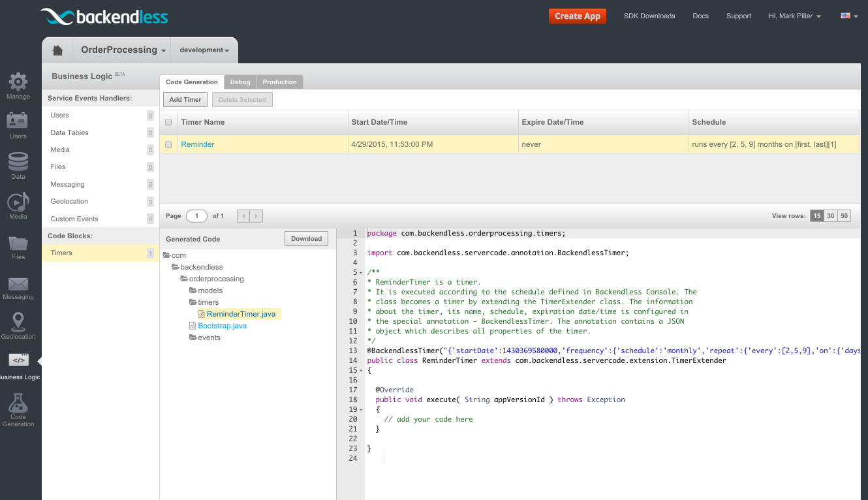The image size is (868, 500).
Task: Click the Delete Selected button
Action: pos(242,100)
